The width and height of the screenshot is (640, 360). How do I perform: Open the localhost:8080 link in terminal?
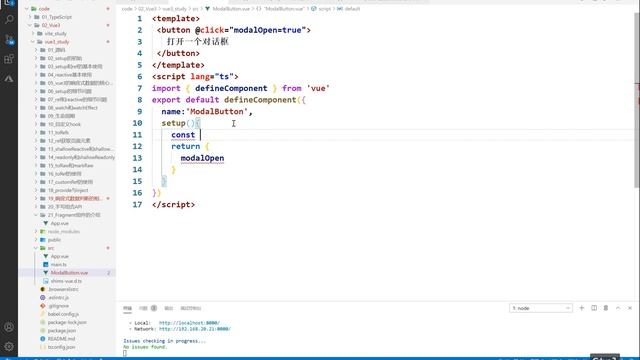pyautogui.click(x=189, y=323)
